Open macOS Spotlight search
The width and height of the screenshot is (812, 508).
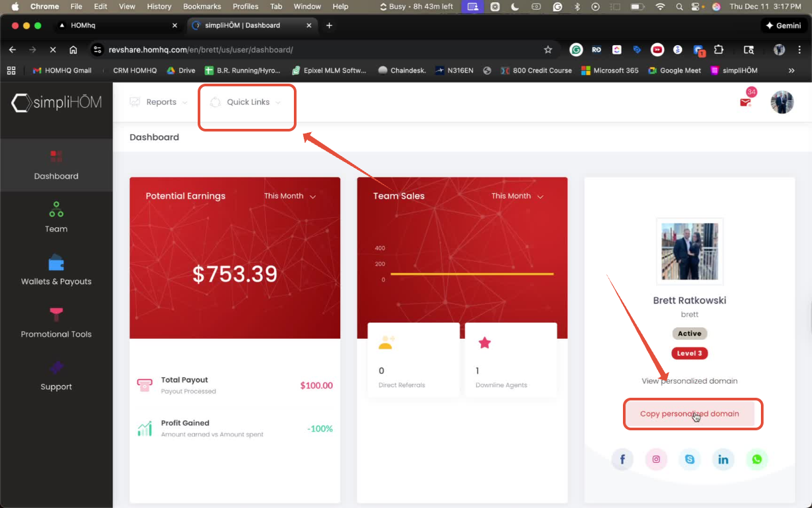(x=680, y=7)
